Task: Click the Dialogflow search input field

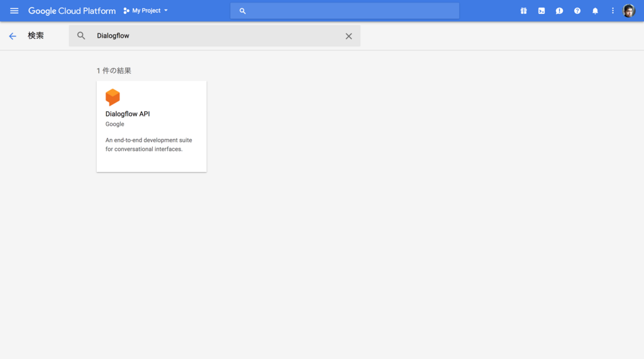Action: 214,36
